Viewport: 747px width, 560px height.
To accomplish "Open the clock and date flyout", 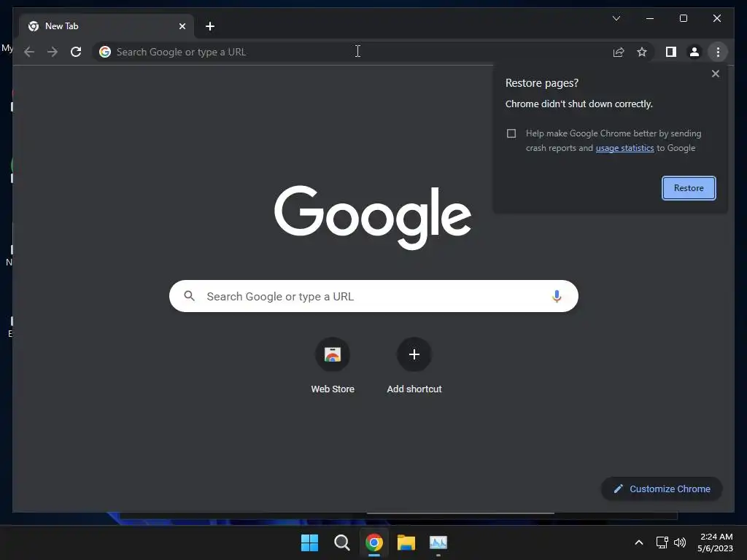I will 715,542.
